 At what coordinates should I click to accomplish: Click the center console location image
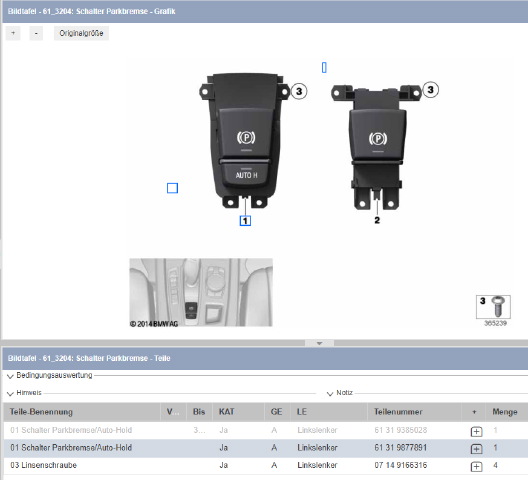tap(201, 292)
